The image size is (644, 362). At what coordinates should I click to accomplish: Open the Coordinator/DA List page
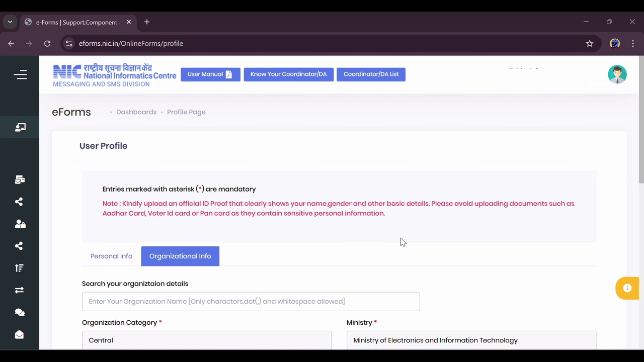pyautogui.click(x=371, y=74)
